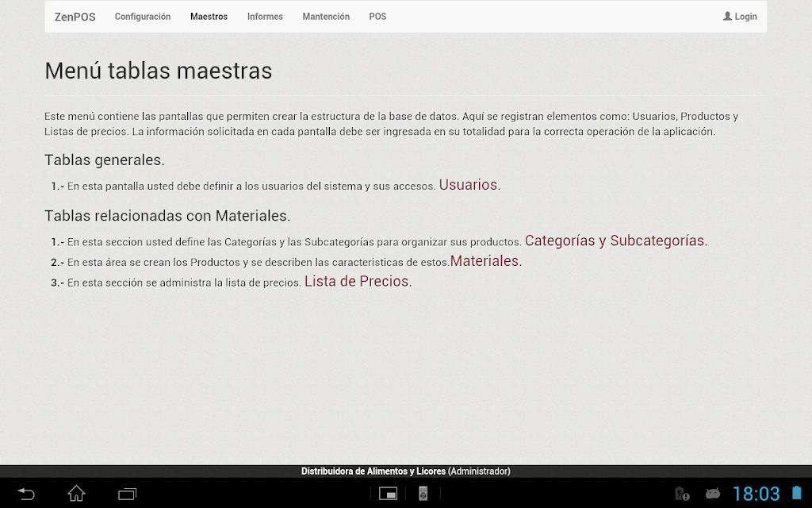Click the ZenPOS brand logo
This screenshot has width=812, height=508.
coord(75,17)
